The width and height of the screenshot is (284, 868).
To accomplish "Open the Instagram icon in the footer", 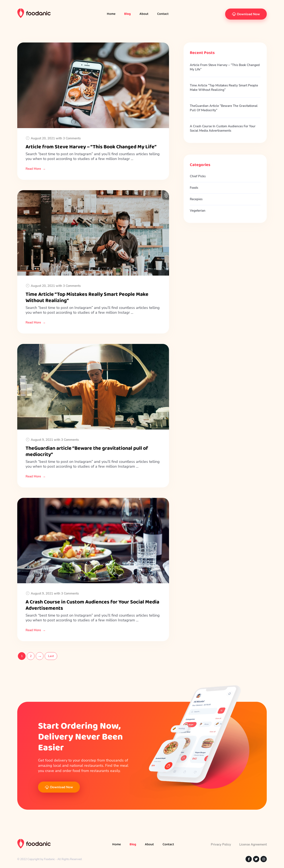I will point(263,859).
